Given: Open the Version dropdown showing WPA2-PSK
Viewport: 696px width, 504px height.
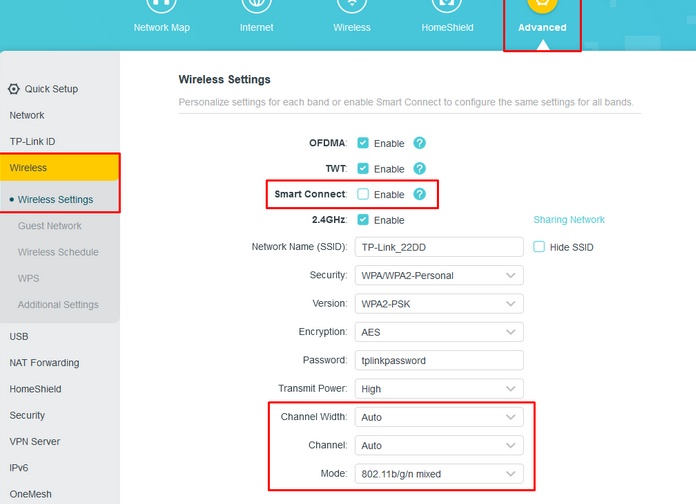Looking at the screenshot, I should pos(439,304).
